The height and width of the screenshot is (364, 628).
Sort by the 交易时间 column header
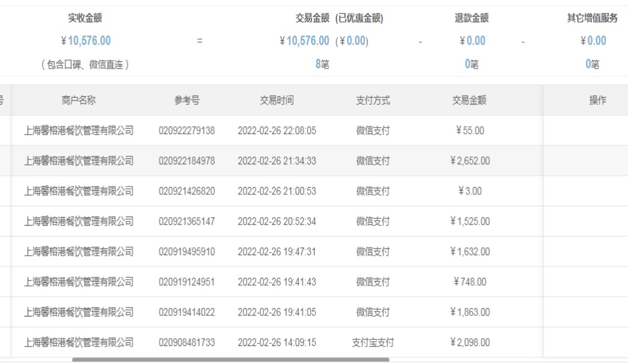coord(277,100)
